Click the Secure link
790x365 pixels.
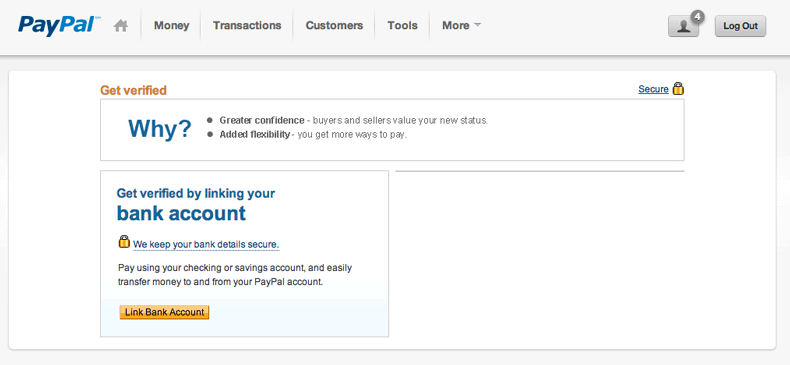(x=653, y=89)
